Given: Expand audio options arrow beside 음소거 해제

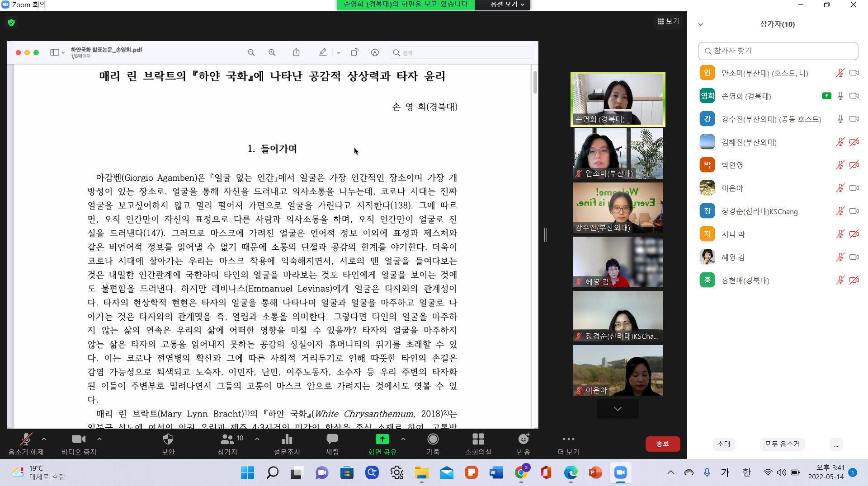Looking at the screenshot, I should coord(44,439).
